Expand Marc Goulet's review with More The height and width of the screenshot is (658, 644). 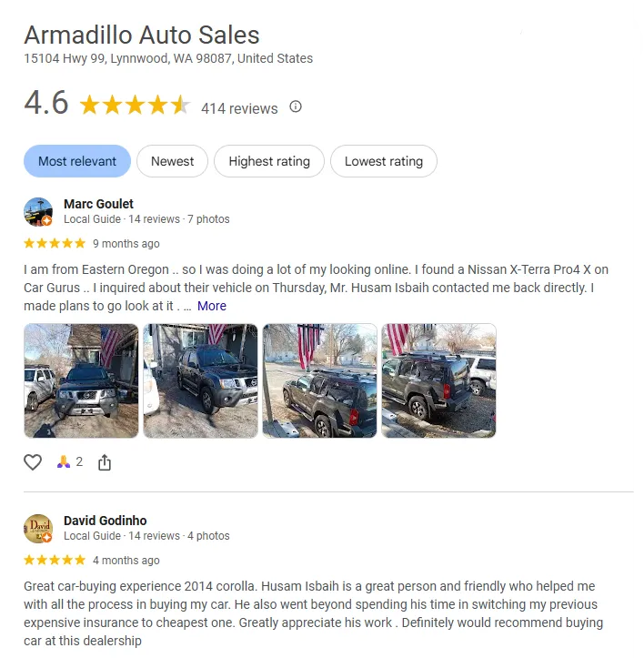click(212, 306)
